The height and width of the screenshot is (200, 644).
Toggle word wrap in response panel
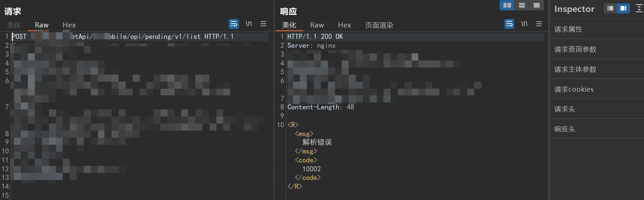[509, 24]
